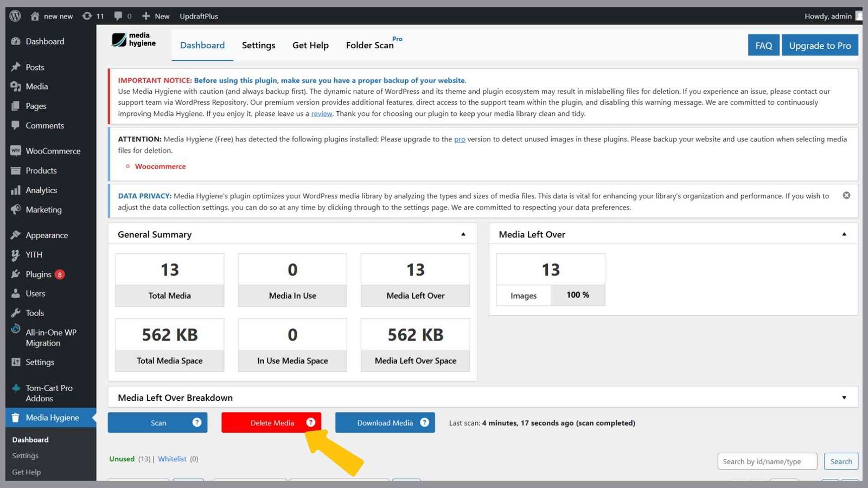The width and height of the screenshot is (868, 488).
Task: Dismiss the Data Privacy notice
Action: tap(846, 195)
